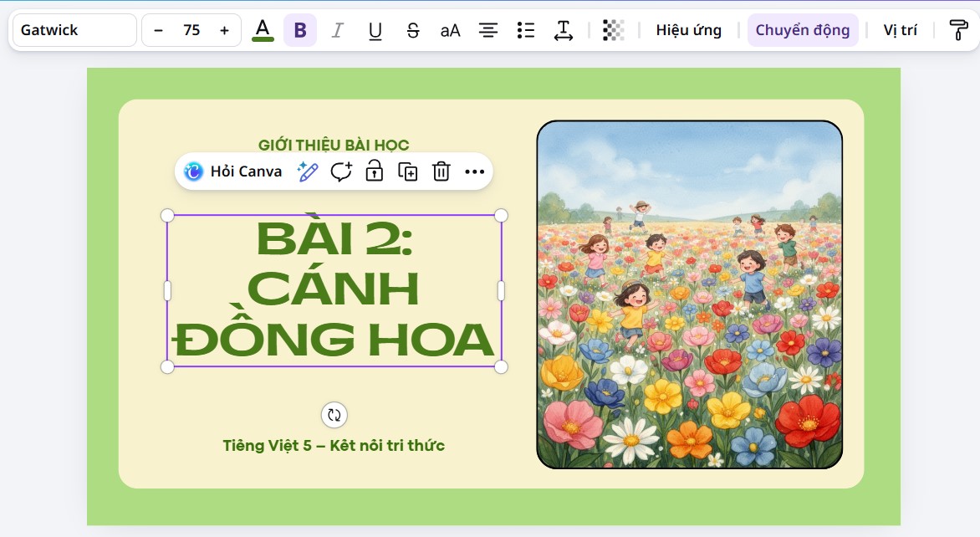This screenshot has width=980, height=537.
Task: Open the text color picker
Action: [x=263, y=30]
